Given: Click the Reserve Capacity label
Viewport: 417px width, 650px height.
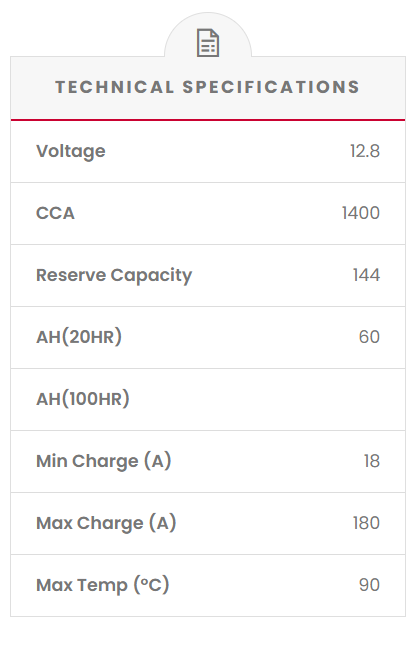Looking at the screenshot, I should click(114, 276).
